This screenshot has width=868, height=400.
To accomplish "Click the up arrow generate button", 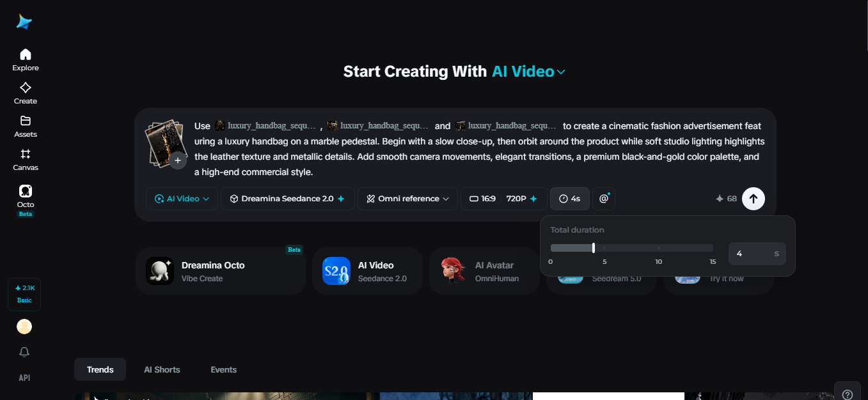I will pos(754,199).
